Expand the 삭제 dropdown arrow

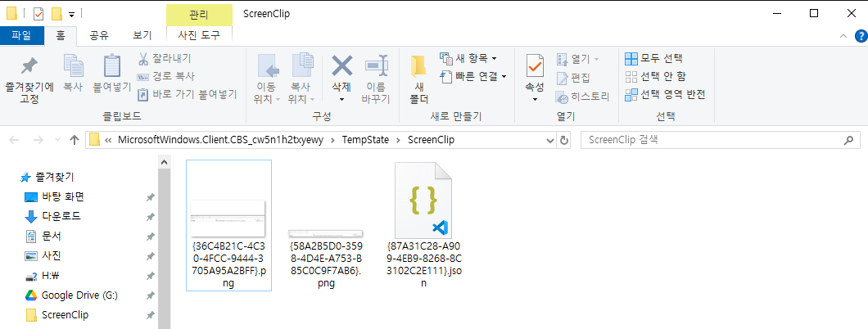pyautogui.click(x=341, y=100)
